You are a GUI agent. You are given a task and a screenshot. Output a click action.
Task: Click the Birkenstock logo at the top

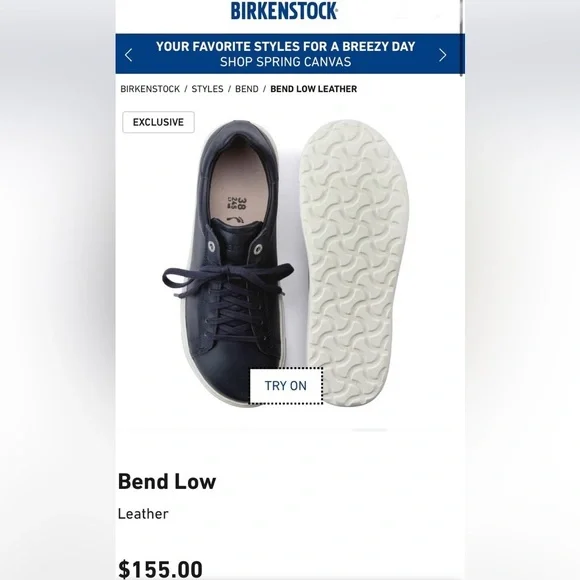(284, 10)
